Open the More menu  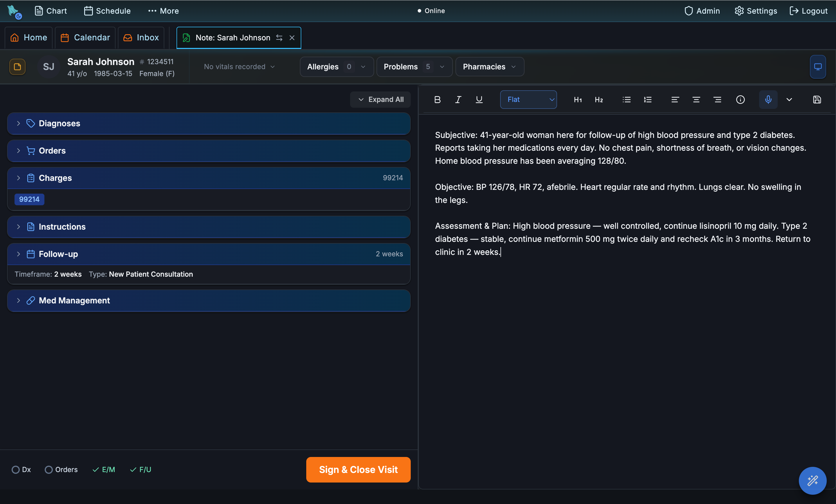pos(163,11)
